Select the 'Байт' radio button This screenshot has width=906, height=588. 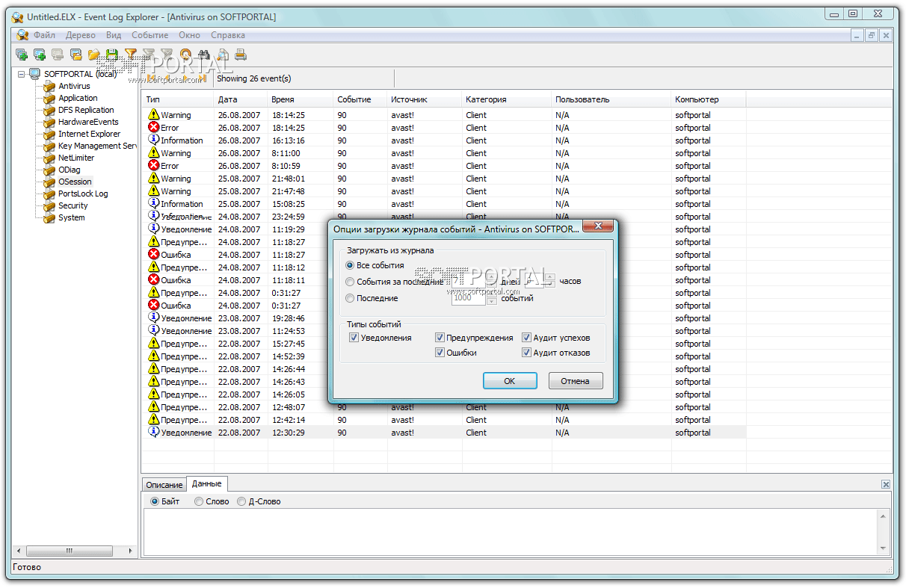(155, 501)
